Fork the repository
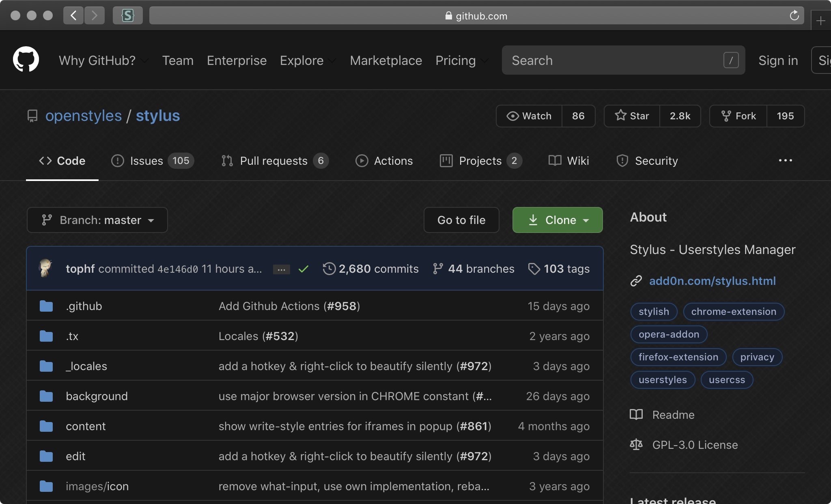Screen dimensions: 831x504 [x=738, y=116]
